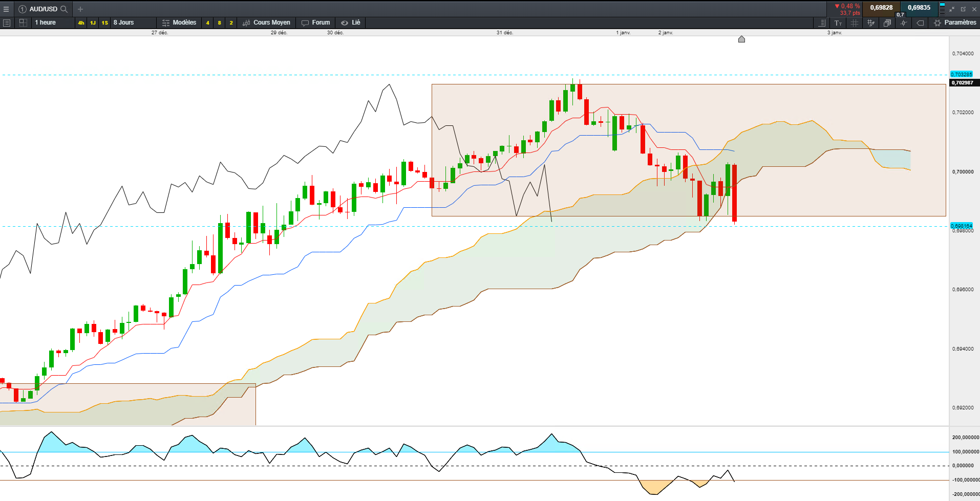Click the scale ruler icon in toolbar
980x501 pixels.
coord(822,23)
